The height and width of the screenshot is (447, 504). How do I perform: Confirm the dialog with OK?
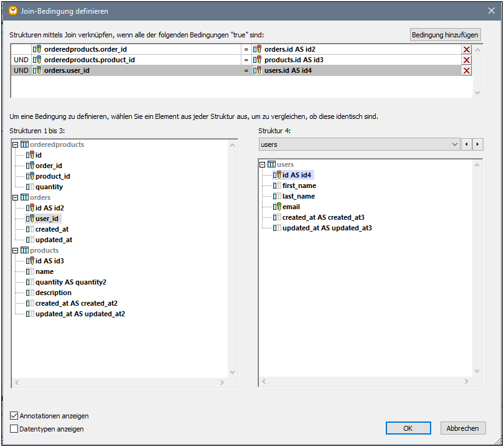pyautogui.click(x=408, y=428)
